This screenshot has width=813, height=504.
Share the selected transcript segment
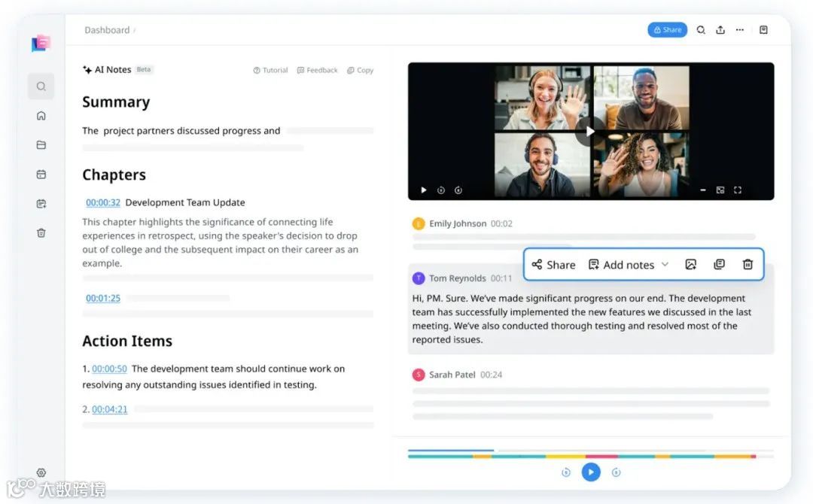(x=553, y=265)
